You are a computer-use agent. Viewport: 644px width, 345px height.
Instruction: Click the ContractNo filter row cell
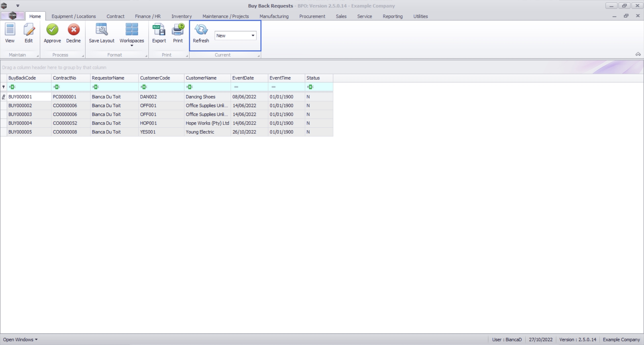point(71,87)
